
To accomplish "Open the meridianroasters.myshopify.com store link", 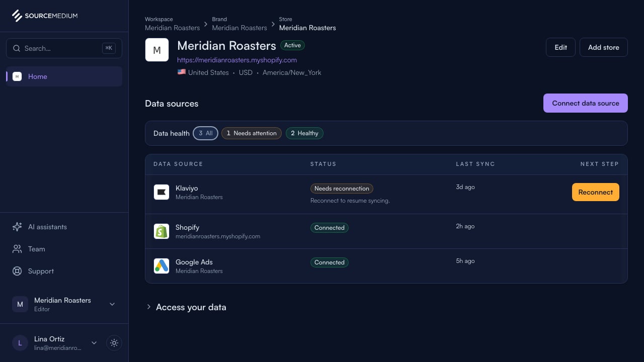I will tap(237, 60).
